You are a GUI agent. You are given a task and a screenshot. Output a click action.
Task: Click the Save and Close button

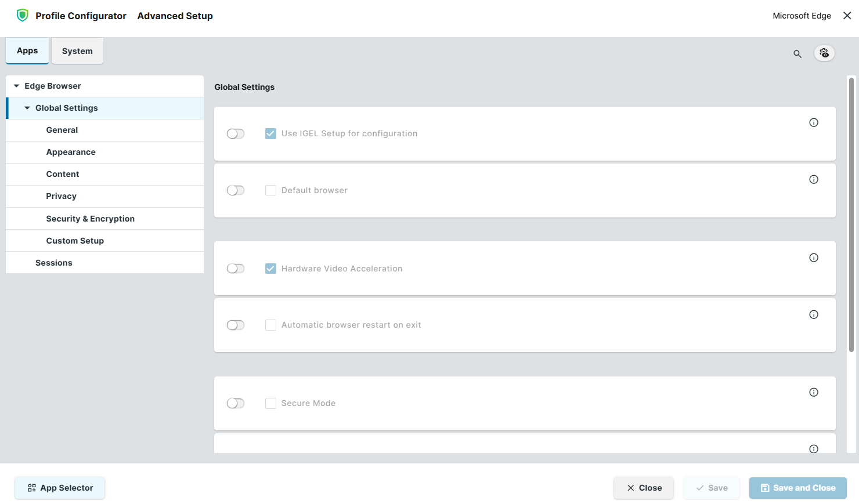pos(797,488)
